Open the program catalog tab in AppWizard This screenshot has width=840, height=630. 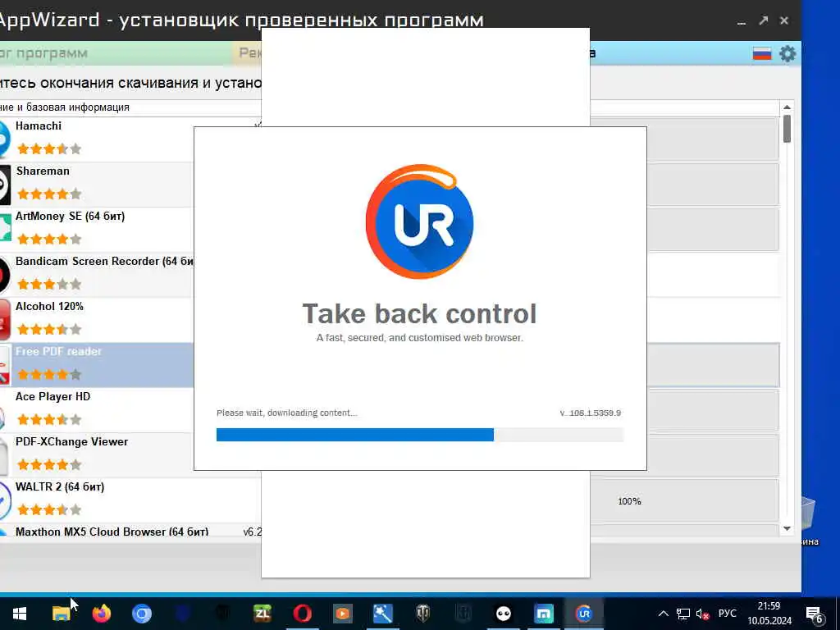(115, 53)
